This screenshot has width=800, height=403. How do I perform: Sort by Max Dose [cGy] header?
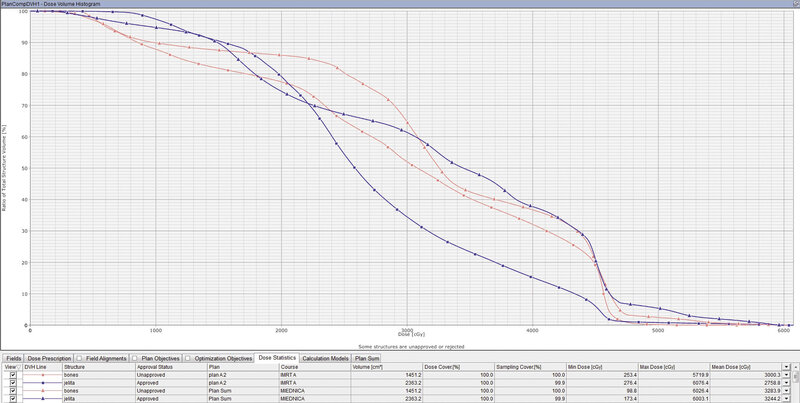tap(674, 367)
